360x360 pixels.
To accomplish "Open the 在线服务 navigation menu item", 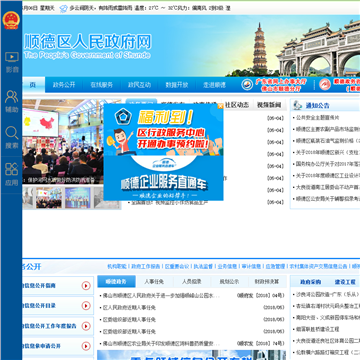I will 102,85.
